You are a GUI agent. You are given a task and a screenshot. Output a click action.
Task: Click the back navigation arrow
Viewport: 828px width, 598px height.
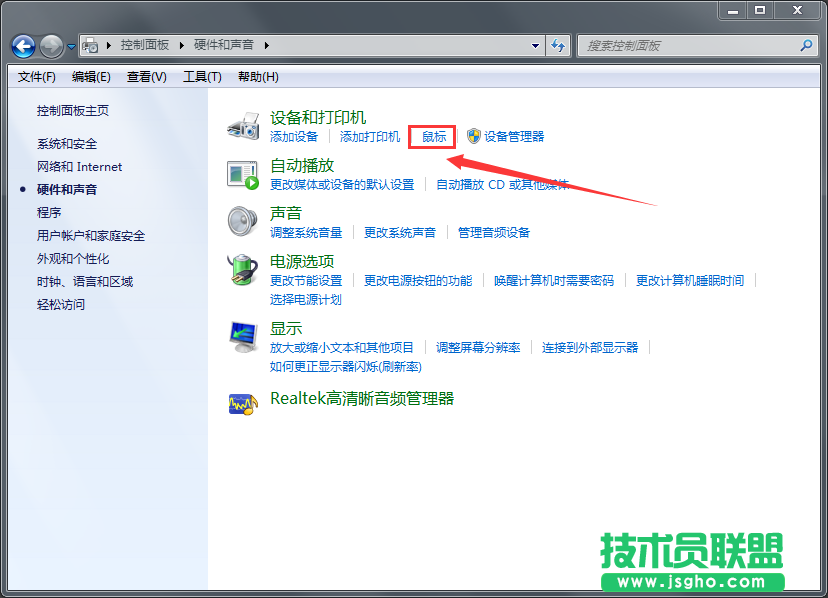pyautogui.click(x=22, y=46)
